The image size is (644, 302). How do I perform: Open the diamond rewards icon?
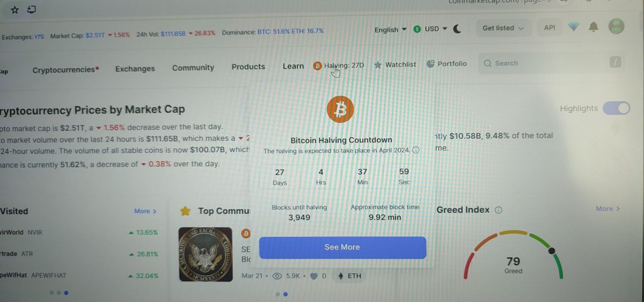(574, 27)
